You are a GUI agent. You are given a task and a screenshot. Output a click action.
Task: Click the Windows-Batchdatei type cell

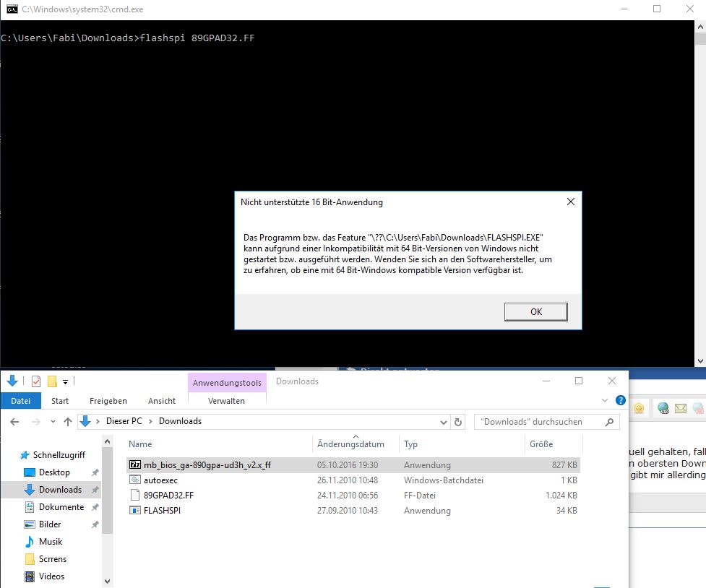[x=444, y=480]
